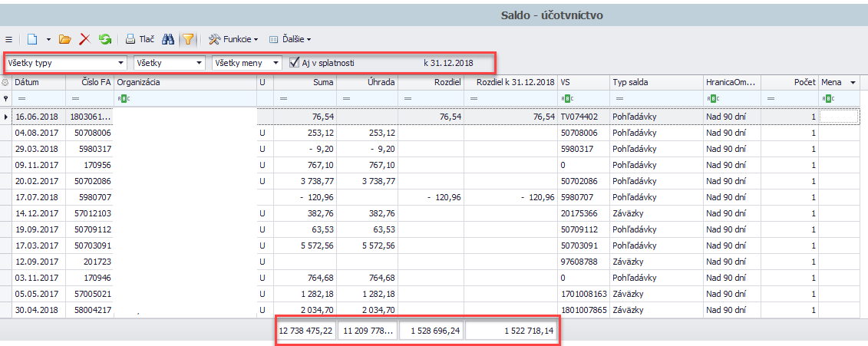
Task: Click the Organizácia filter row field
Action: pyautogui.click(x=184, y=98)
